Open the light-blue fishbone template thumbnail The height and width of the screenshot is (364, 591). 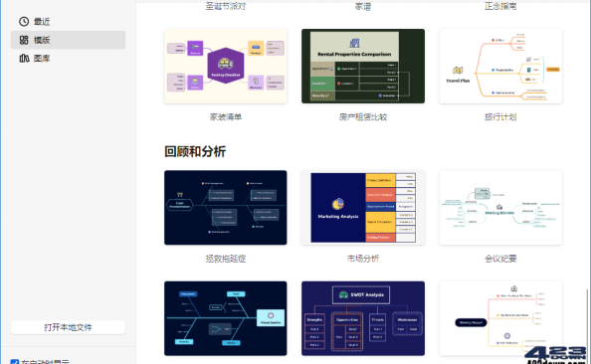tap(226, 318)
